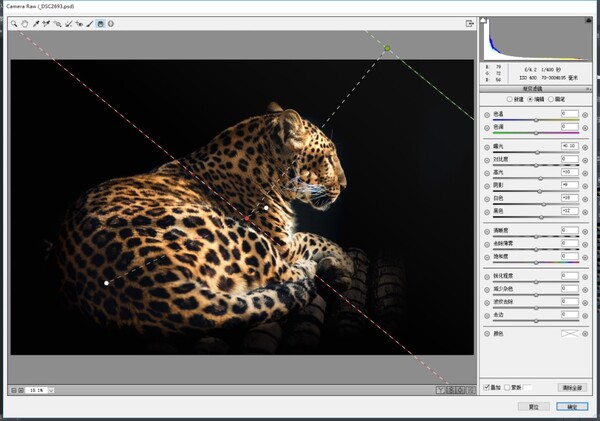
Task: Toggle highlight clipping warning in histogram
Action: click(589, 20)
